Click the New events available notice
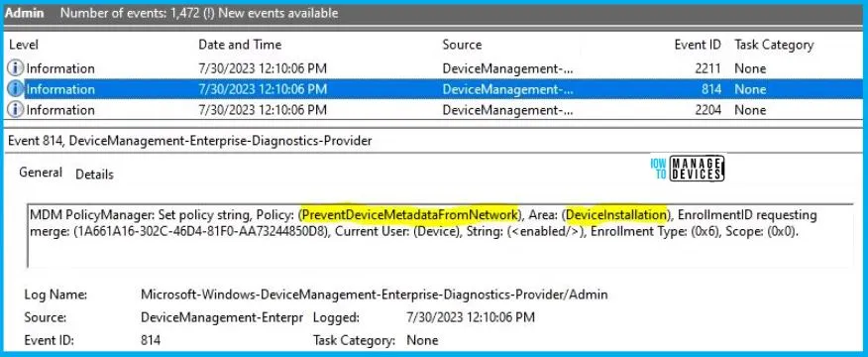Screen dimensions: 868x357 tap(278, 13)
